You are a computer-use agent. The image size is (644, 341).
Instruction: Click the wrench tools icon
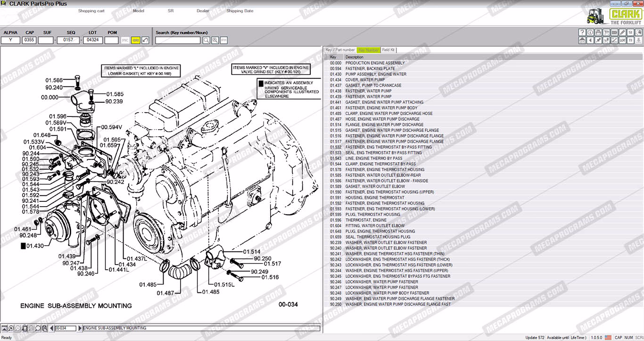click(614, 41)
